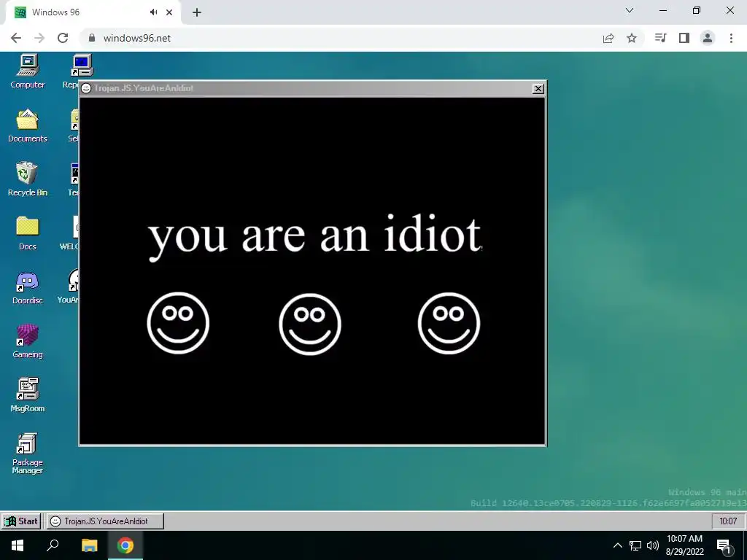747x560 pixels.
Task: View site security lock info
Action: [x=92, y=38]
